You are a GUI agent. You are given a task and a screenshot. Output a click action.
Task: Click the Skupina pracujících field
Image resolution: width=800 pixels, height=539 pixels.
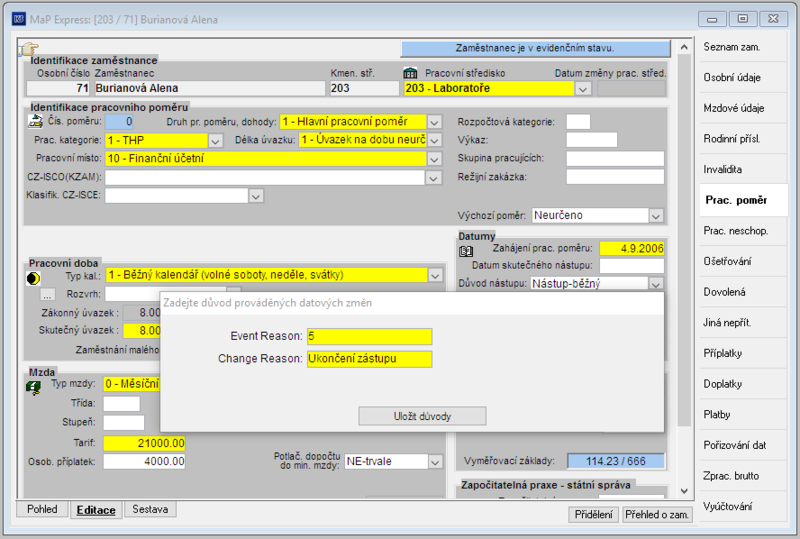click(x=615, y=159)
